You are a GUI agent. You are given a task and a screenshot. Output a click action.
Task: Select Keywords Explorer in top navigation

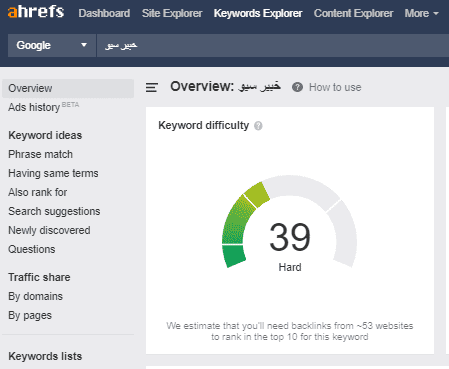click(x=258, y=13)
